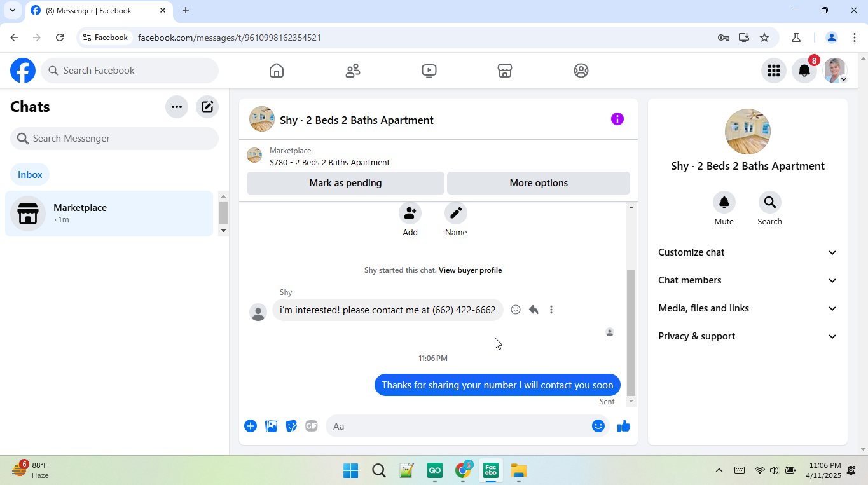Reload the page
Image resolution: width=868 pixels, height=485 pixels.
click(x=60, y=38)
